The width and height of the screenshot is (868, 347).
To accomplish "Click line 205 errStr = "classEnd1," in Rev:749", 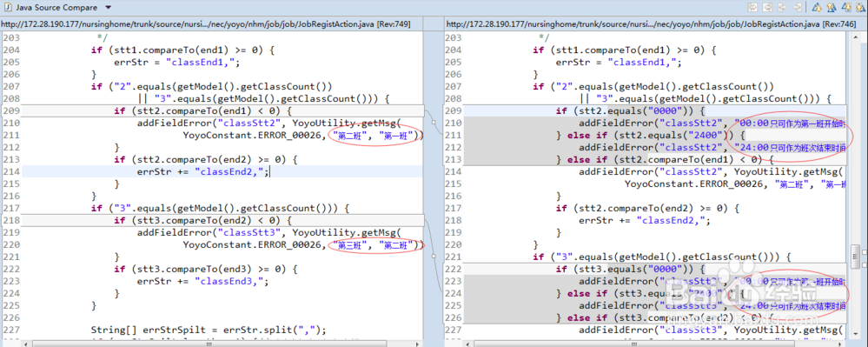I will click(x=177, y=62).
